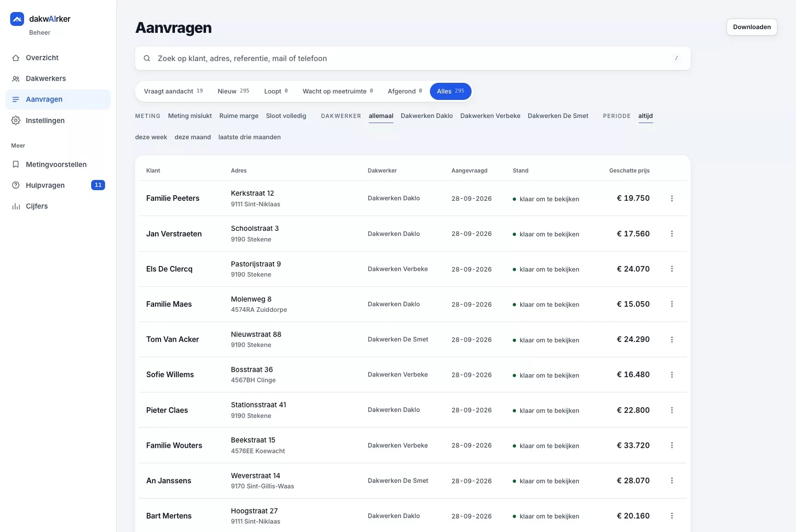Open row menu for Els De Clercq
Viewport: 796px width, 532px height.
(x=672, y=269)
